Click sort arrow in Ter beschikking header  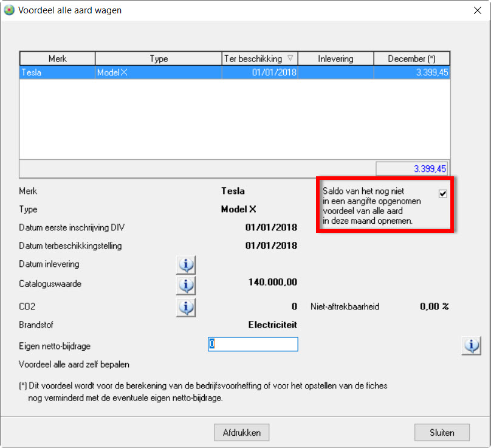[x=290, y=58]
